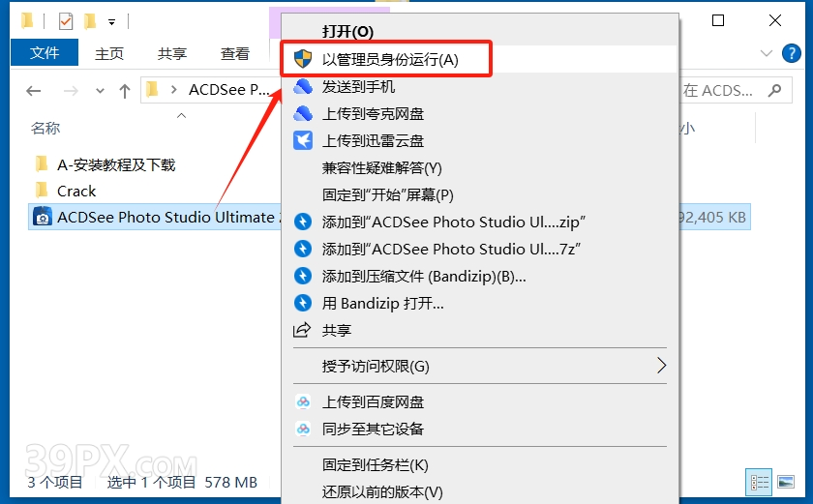Image resolution: width=813 pixels, height=504 pixels.
Task: Click the 上传到迅雷云盘 bird icon
Action: tap(303, 140)
